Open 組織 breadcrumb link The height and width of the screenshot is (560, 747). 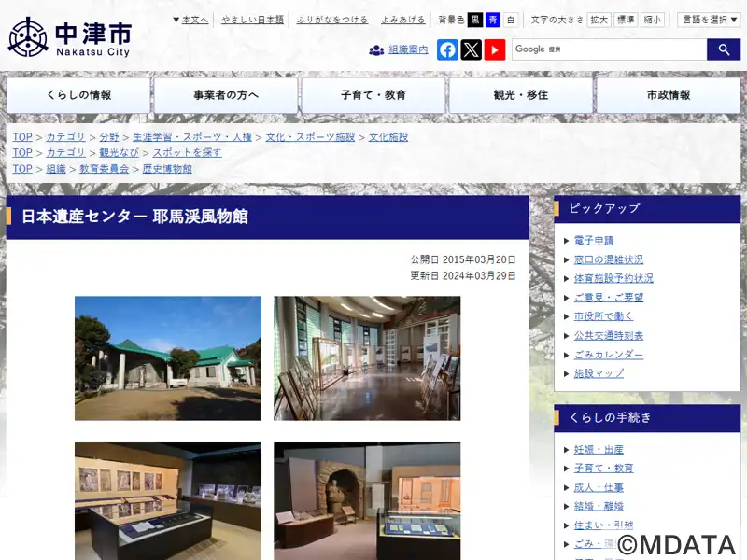coord(56,169)
